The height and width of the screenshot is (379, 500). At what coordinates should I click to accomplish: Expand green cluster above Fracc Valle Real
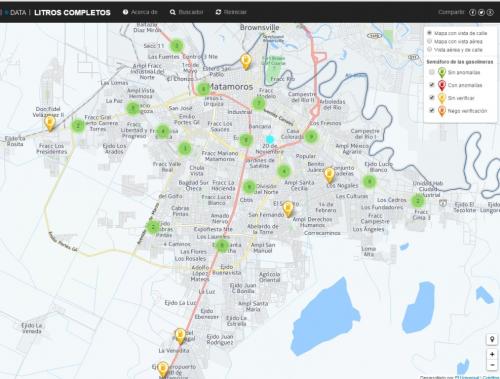click(x=185, y=148)
